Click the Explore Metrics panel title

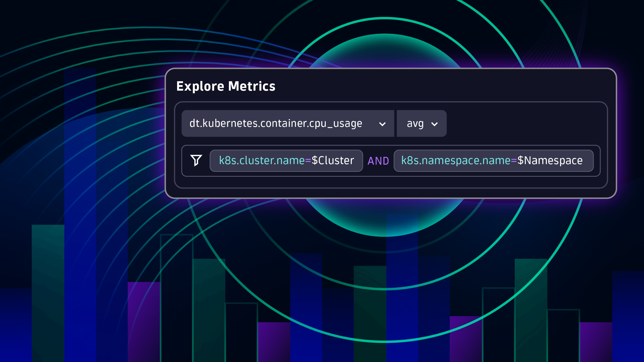click(226, 86)
